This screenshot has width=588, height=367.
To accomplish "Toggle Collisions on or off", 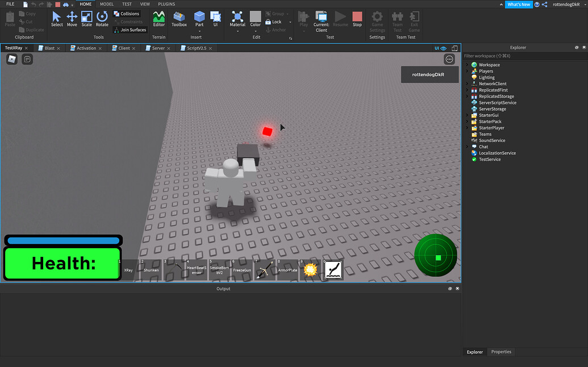I will [x=126, y=13].
